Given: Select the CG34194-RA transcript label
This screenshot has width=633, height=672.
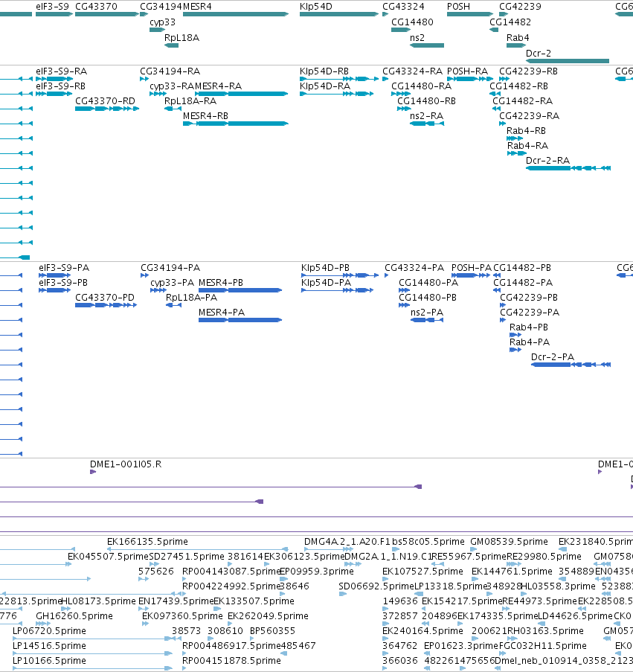Looking at the screenshot, I should pyautogui.click(x=170, y=71).
